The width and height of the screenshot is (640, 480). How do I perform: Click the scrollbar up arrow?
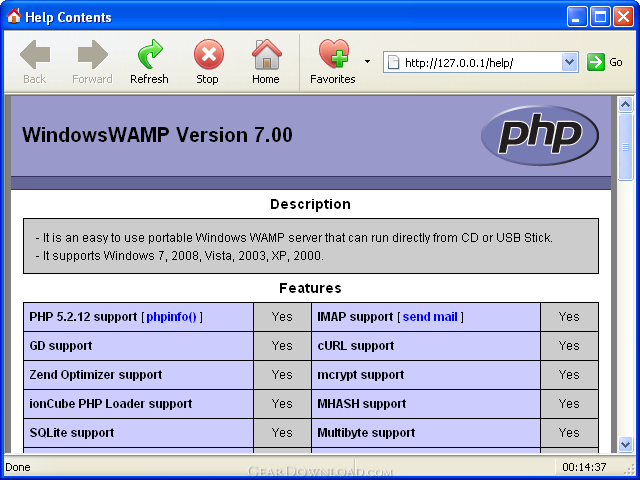pyautogui.click(x=625, y=104)
